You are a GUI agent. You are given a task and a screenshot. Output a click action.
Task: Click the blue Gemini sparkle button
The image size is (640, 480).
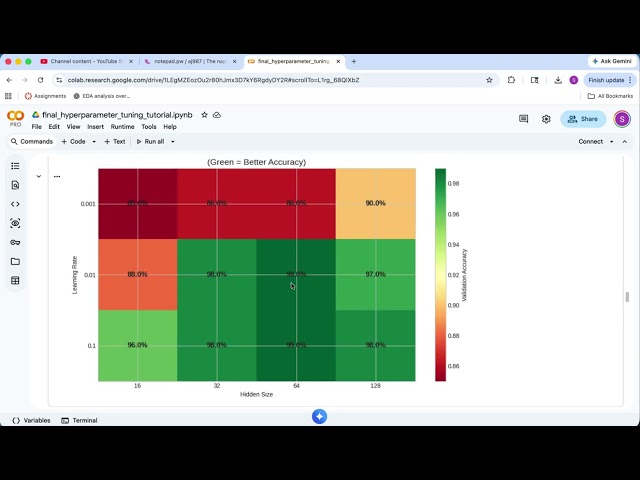click(x=319, y=416)
